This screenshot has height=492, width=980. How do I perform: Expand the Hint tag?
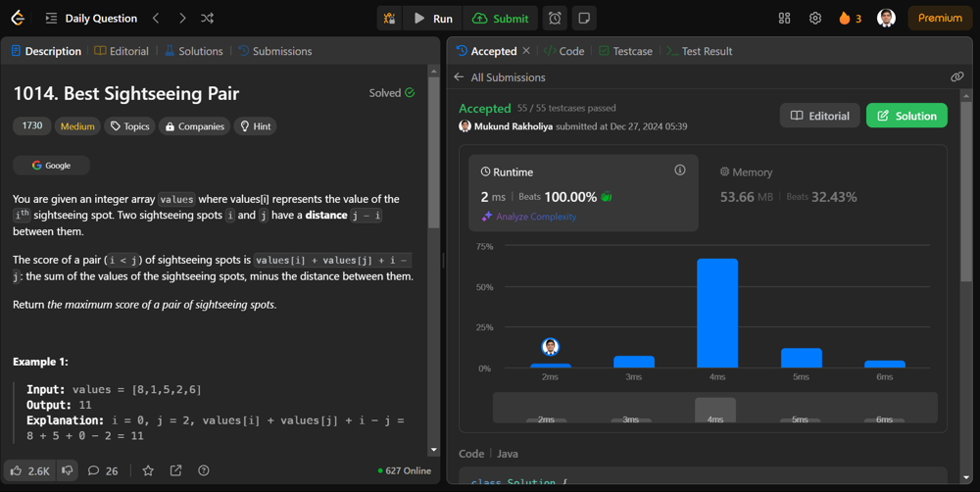point(256,126)
